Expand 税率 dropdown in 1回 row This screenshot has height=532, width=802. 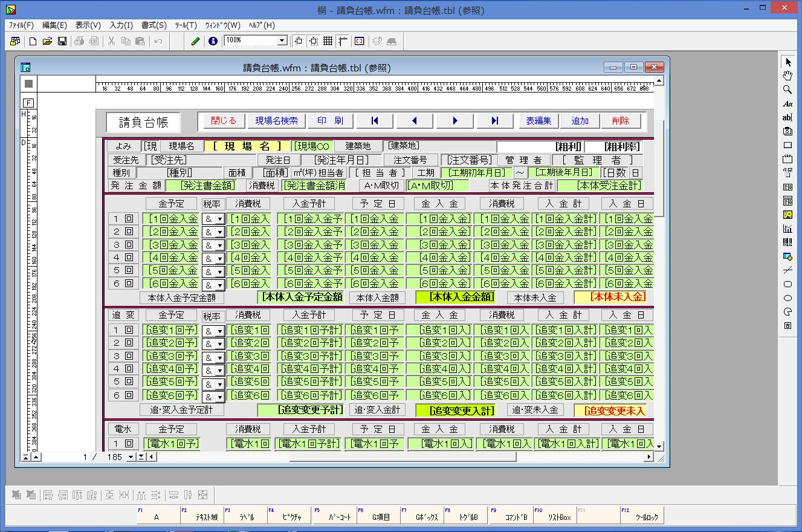(219, 219)
